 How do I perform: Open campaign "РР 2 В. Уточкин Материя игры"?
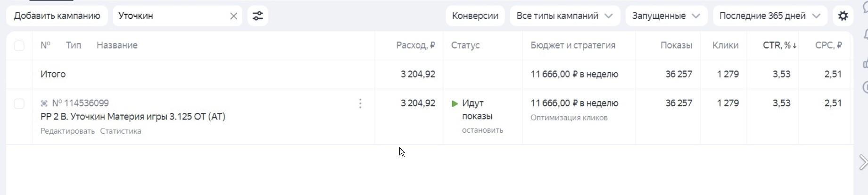pos(133,117)
